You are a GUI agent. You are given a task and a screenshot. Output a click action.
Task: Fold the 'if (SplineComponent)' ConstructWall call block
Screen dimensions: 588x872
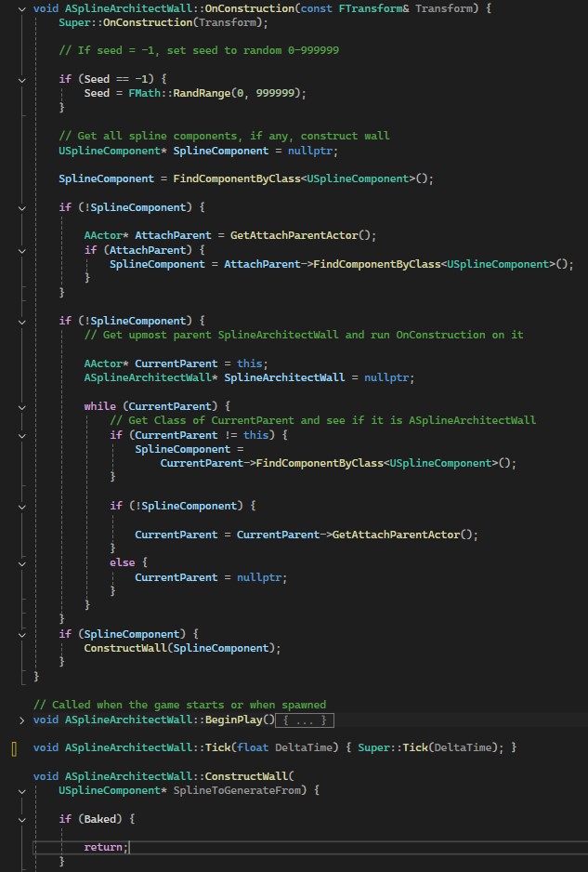click(21, 634)
